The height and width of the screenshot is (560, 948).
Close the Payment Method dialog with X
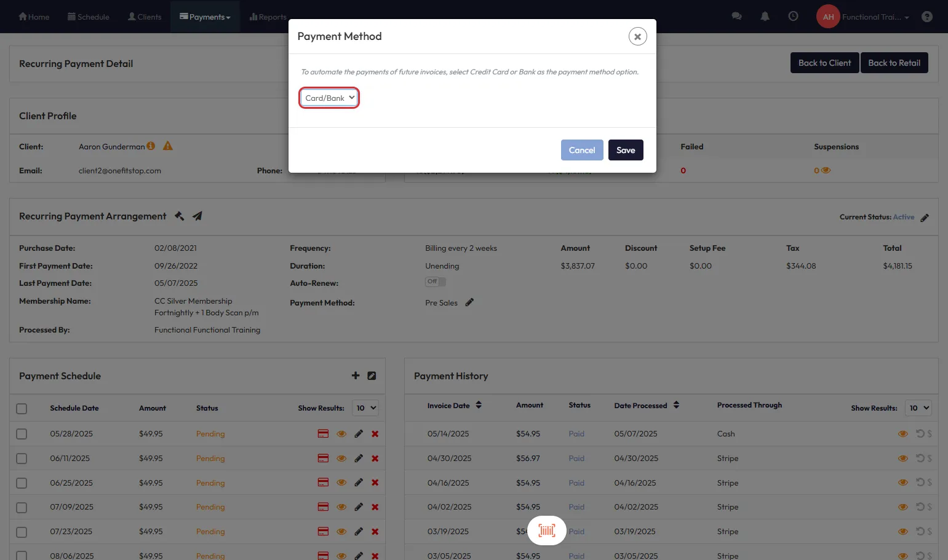637,37
